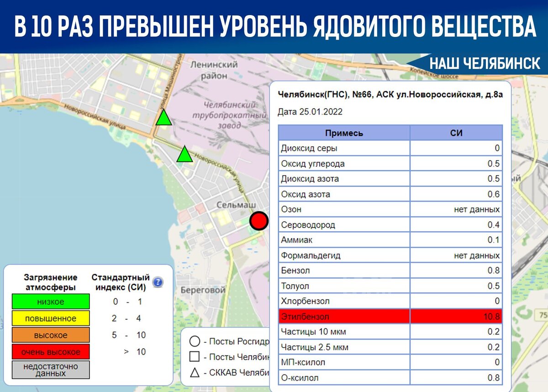
Task: Select the О-ксилол row
Action: coord(390,378)
